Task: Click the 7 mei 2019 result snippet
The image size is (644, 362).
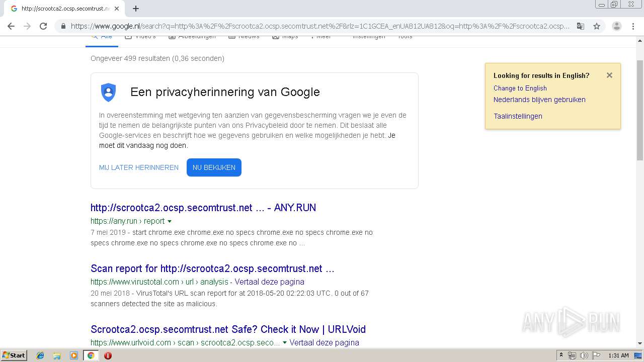Action: coord(231,238)
